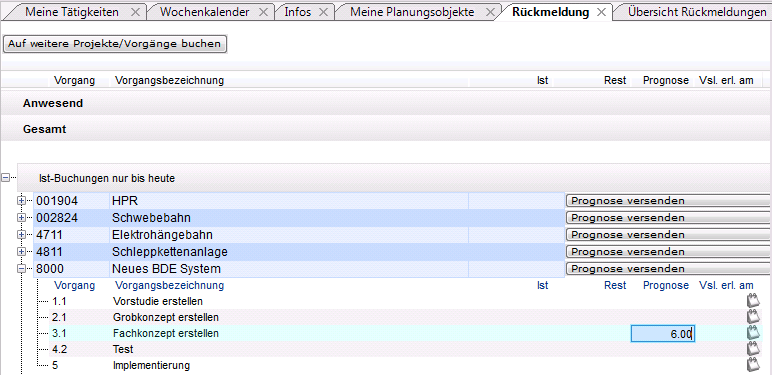772x380 pixels.
Task: Switch to Wochenkalender tab
Action: click(204, 12)
